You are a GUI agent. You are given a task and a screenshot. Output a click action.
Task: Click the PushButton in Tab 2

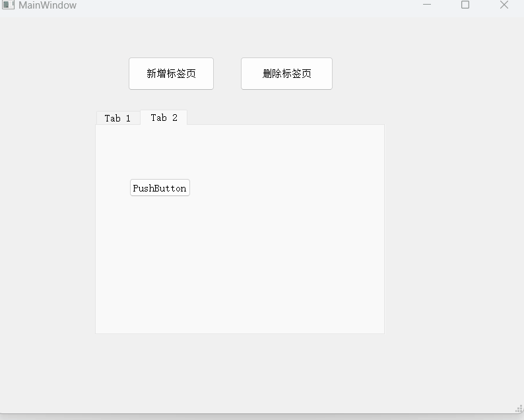pos(160,188)
